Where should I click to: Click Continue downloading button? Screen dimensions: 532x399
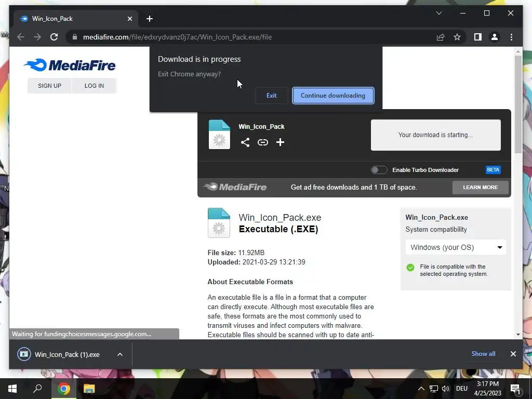[333, 96]
